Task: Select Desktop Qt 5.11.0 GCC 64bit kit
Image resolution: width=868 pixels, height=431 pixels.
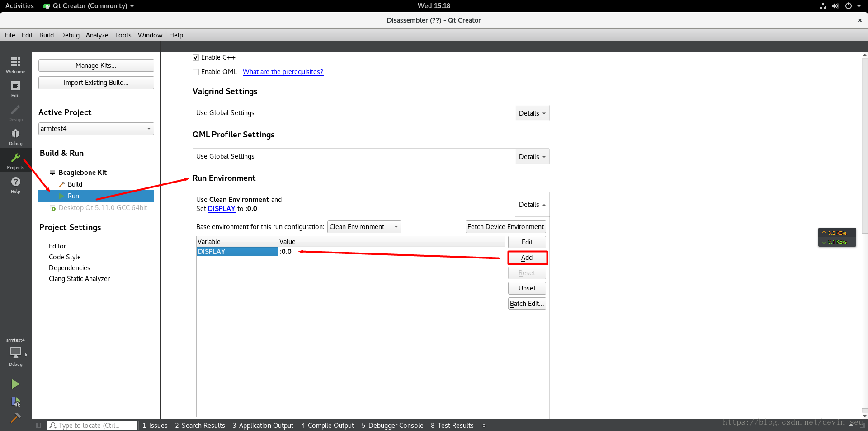Action: (x=103, y=208)
